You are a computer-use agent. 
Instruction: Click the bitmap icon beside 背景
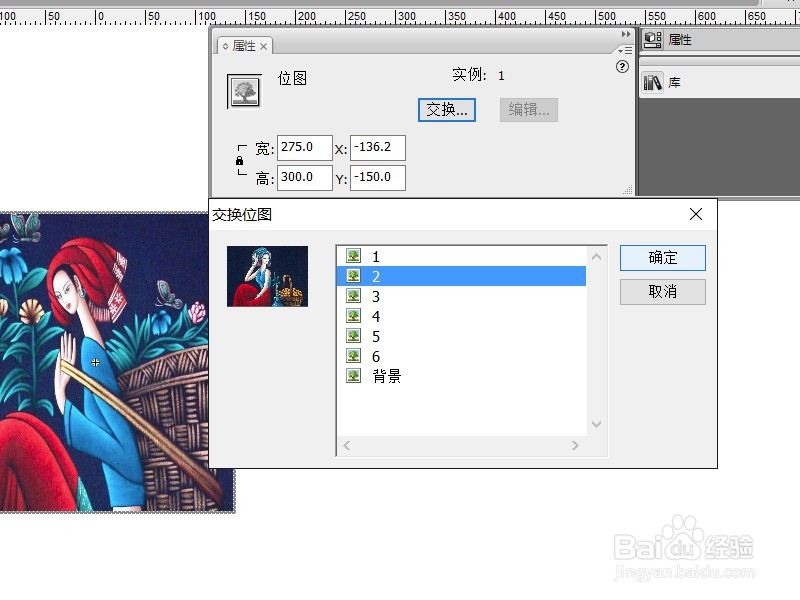[354, 376]
